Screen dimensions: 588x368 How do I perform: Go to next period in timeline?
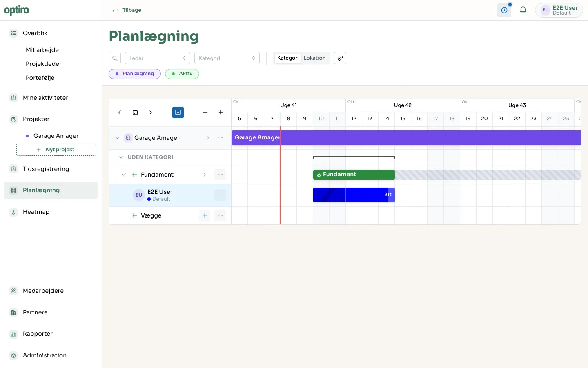point(151,112)
